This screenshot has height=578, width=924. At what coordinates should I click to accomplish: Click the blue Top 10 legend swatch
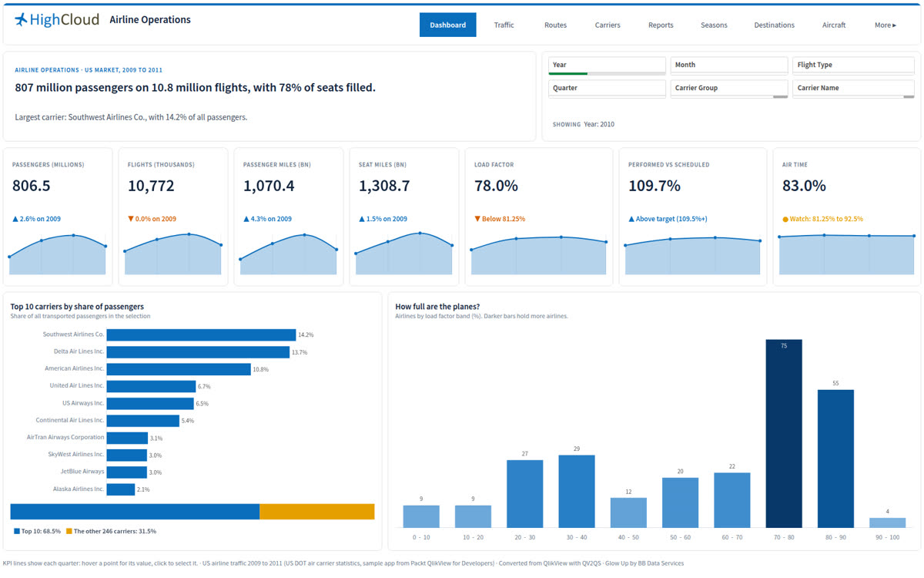(17, 531)
